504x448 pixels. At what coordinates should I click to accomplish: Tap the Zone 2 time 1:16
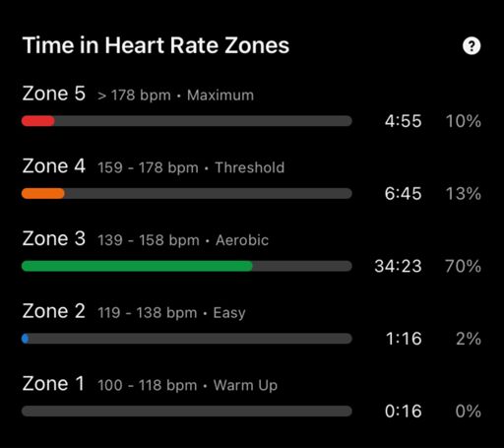(404, 339)
